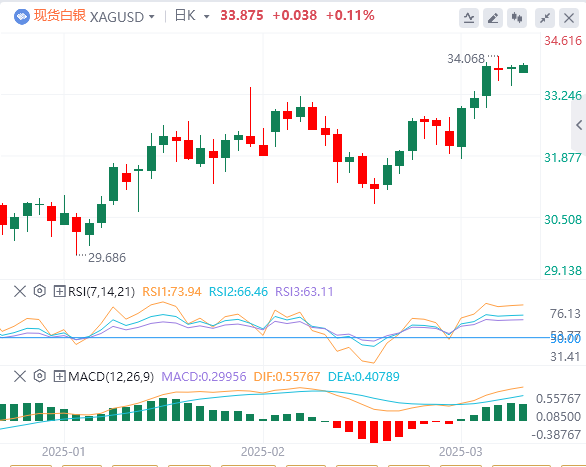The width and height of the screenshot is (586, 467).
Task: Close the chart panel with X
Action: click(x=569, y=18)
